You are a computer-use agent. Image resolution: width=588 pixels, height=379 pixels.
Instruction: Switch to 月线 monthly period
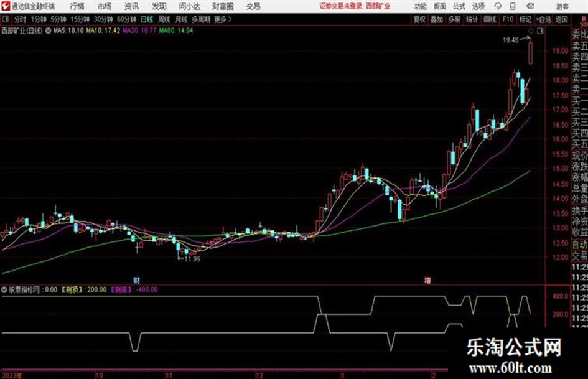tap(182, 19)
